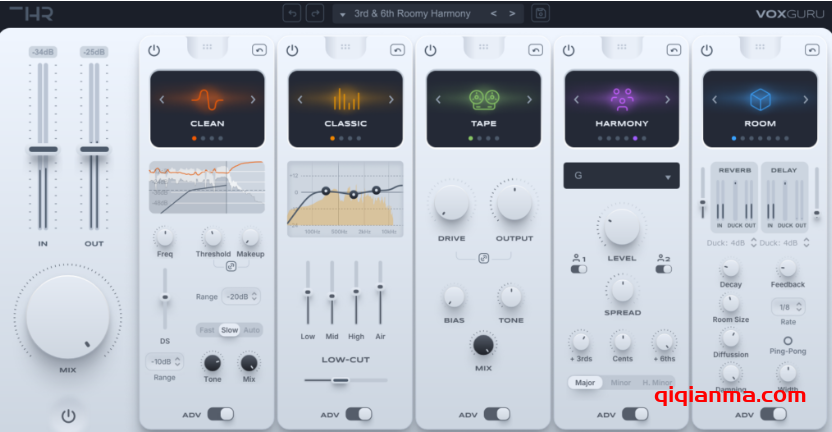Click the CLEAN waveform icon
832x432 pixels.
point(207,99)
